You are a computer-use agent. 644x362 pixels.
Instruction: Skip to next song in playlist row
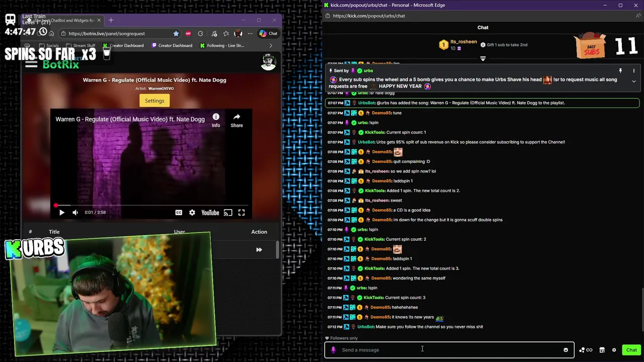point(259,249)
